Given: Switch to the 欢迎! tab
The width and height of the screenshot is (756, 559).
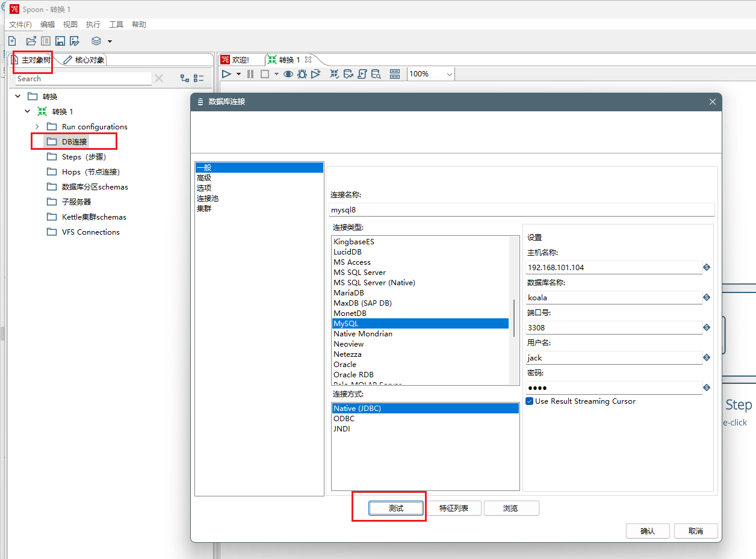Looking at the screenshot, I should click(235, 60).
